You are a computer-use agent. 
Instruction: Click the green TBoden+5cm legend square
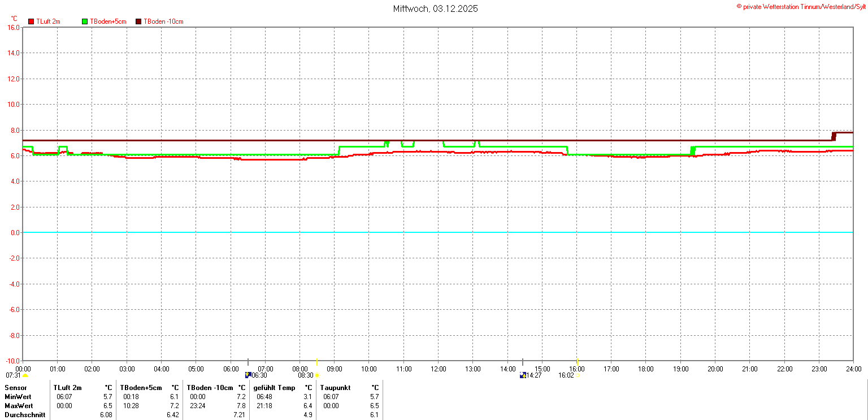coord(85,21)
